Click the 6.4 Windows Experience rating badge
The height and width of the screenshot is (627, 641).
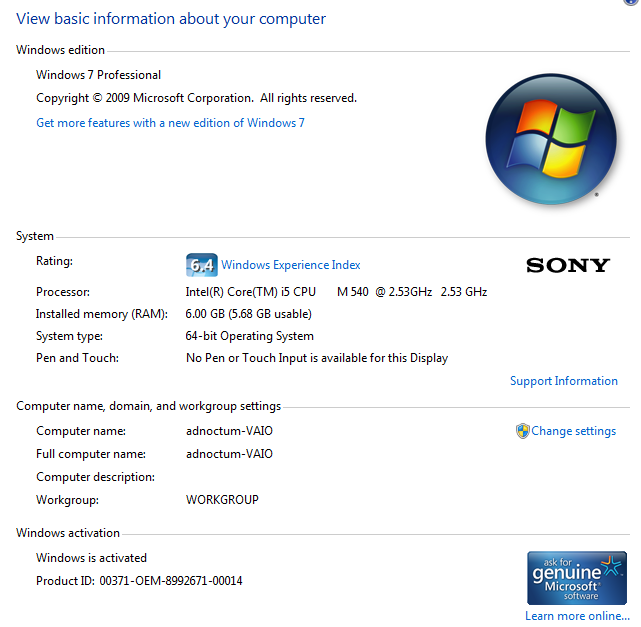(202, 265)
